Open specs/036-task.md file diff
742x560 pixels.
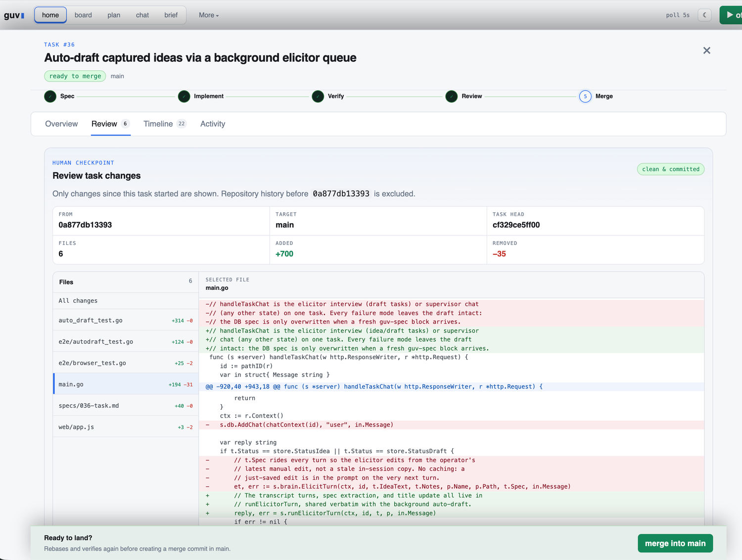coord(126,405)
